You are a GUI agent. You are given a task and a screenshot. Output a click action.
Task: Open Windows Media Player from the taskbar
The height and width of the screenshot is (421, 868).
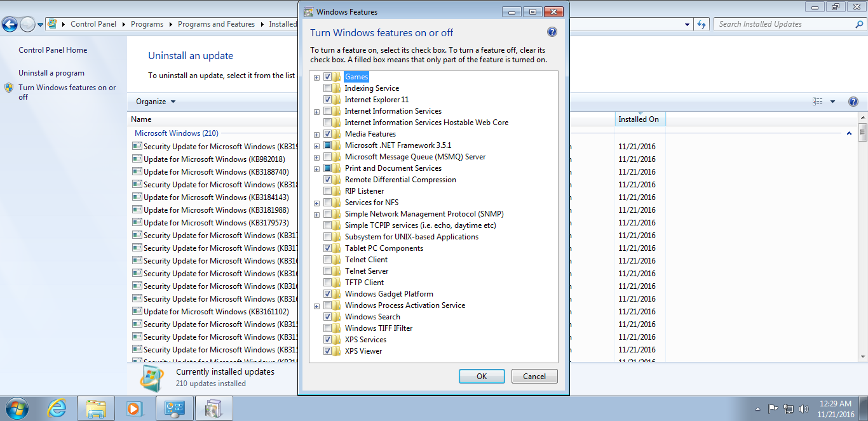(x=135, y=408)
